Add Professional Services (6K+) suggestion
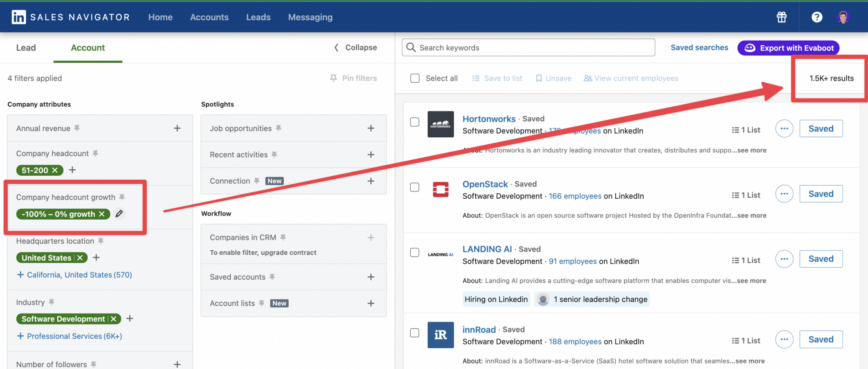The image size is (868, 369). tap(69, 336)
